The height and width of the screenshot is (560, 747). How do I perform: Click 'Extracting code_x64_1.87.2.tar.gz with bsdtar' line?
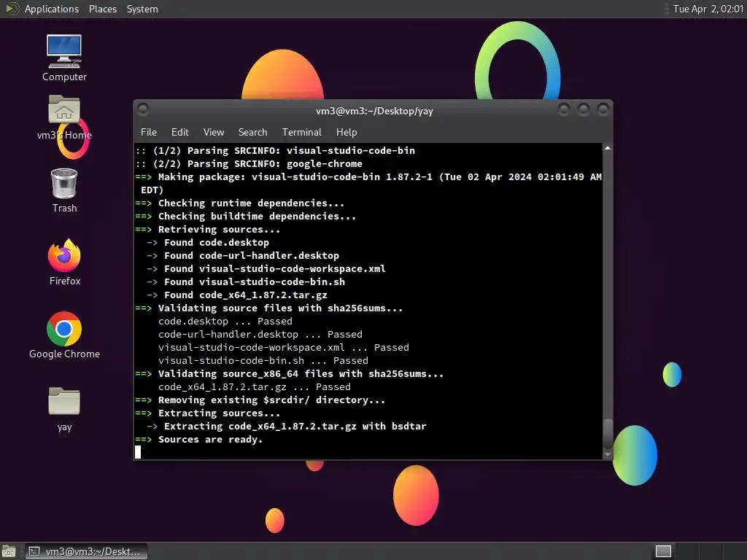[x=287, y=427]
